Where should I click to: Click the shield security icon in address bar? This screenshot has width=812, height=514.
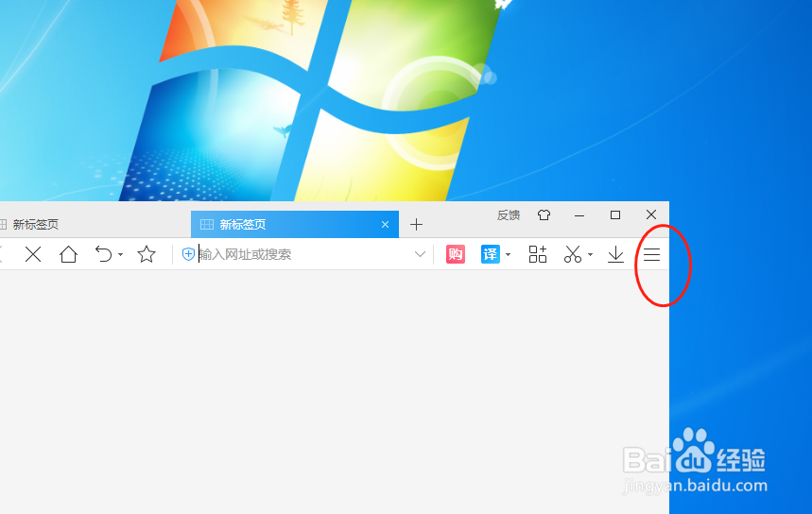pos(188,254)
